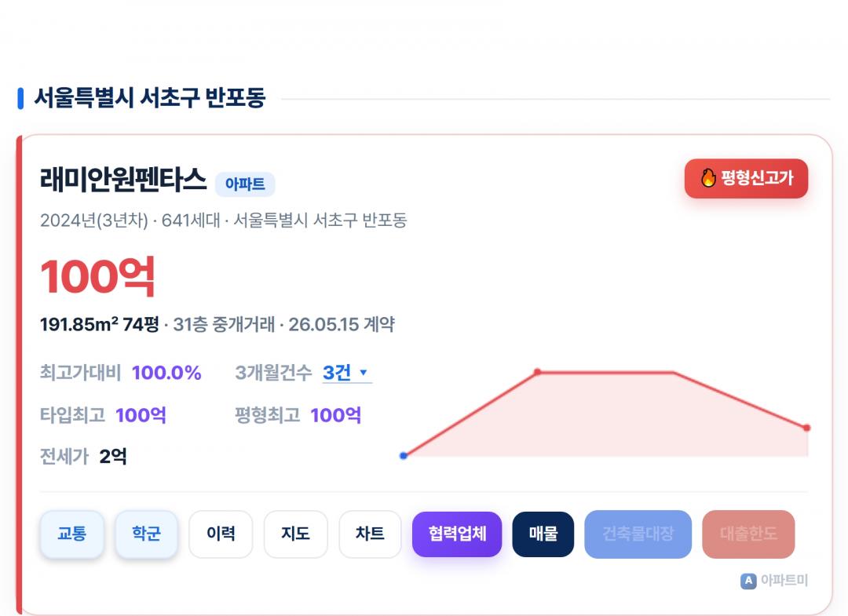Click the dropdown arrow next to 3건

tap(364, 372)
